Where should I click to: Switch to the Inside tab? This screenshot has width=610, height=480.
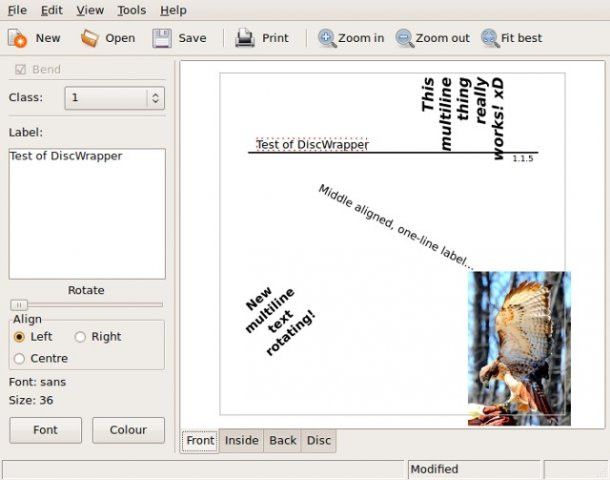point(242,441)
